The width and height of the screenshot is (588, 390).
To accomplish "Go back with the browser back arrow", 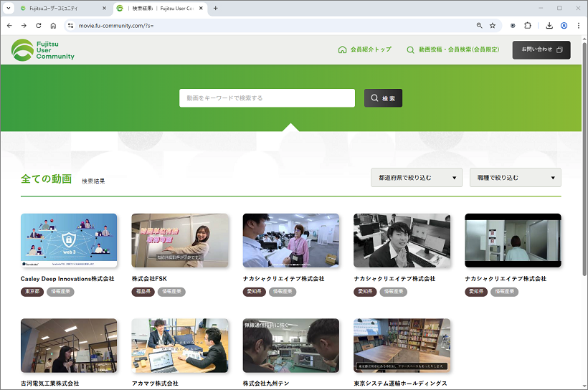I will (x=9, y=26).
